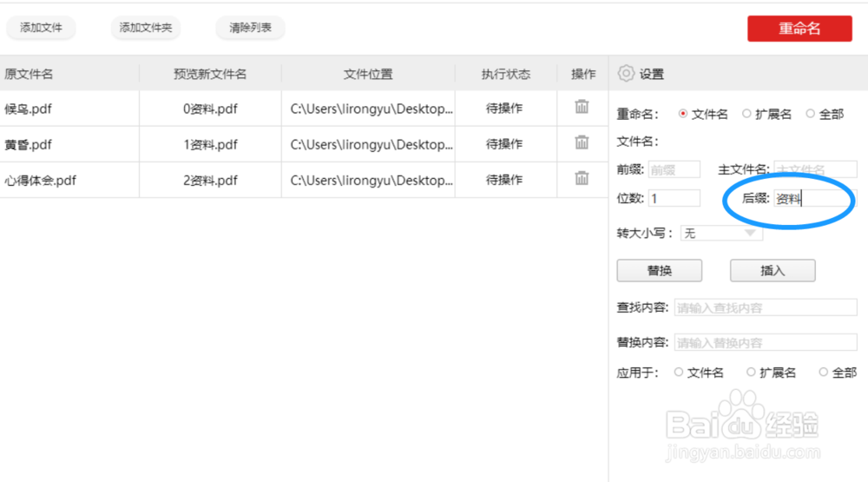
Task: Click the 预览新文件名 column header
Action: (x=210, y=74)
